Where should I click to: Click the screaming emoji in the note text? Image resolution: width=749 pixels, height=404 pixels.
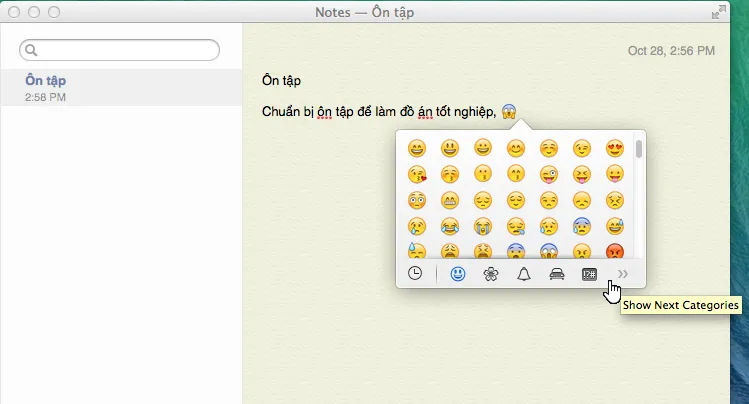(x=509, y=111)
